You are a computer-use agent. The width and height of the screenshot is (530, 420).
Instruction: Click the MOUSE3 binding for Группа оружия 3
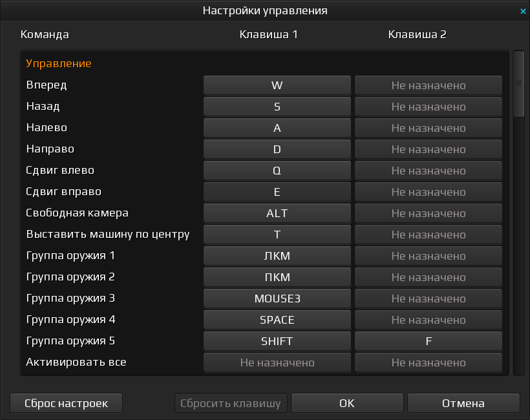coord(277,298)
